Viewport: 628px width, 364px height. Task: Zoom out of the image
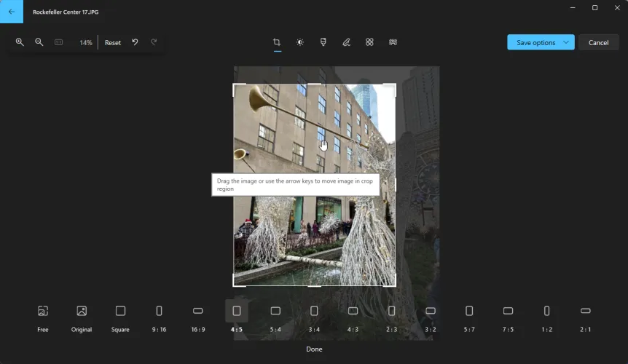coord(39,42)
